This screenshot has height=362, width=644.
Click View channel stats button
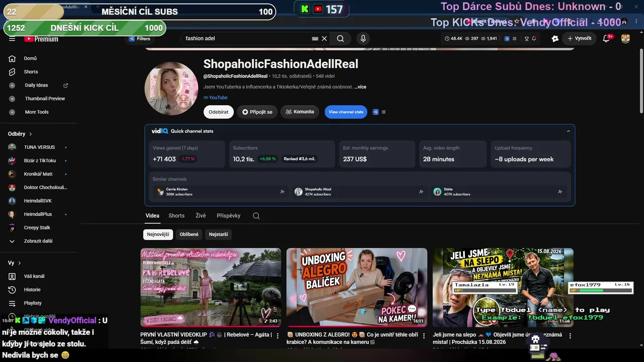point(346,112)
